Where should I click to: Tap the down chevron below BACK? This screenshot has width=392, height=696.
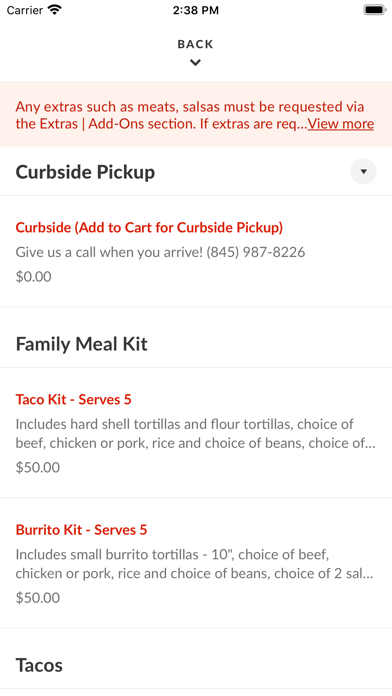pos(195,63)
